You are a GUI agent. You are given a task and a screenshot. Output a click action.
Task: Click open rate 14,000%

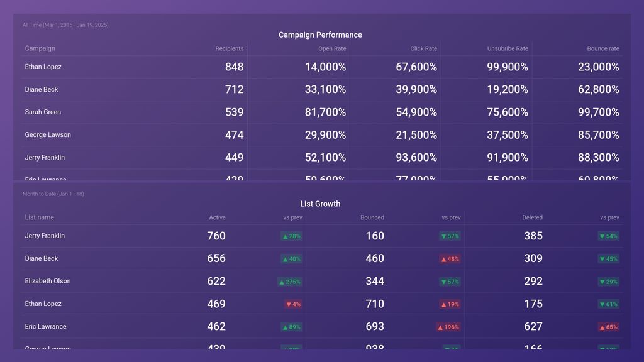pos(325,67)
